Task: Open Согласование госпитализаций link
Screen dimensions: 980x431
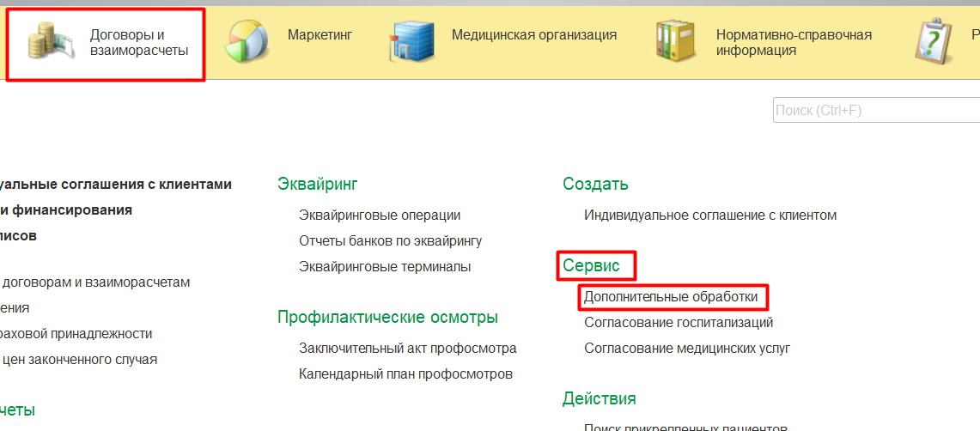Action: click(679, 323)
